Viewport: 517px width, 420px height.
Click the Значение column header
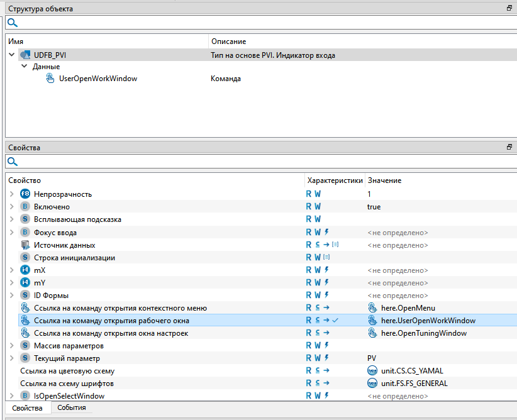point(384,180)
